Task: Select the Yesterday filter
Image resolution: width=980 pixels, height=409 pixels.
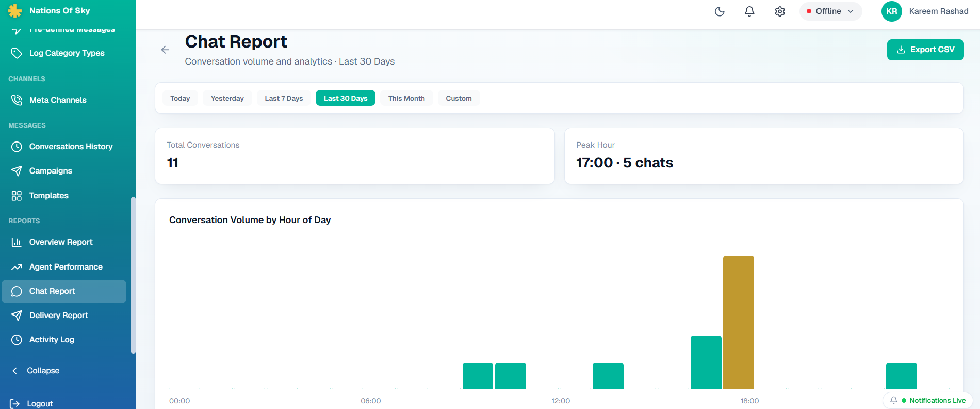Action: click(227, 98)
